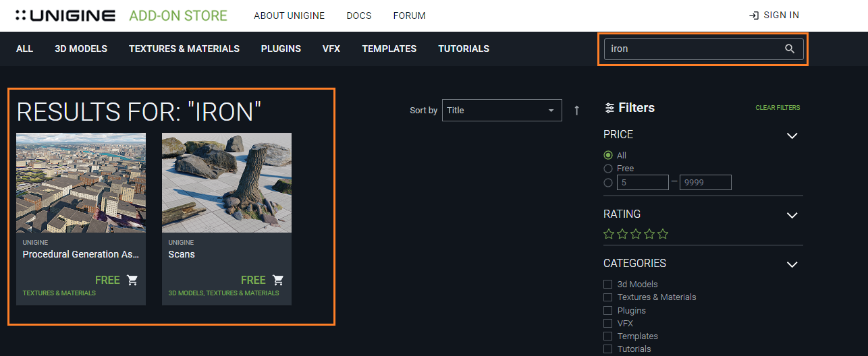
Task: Click the Filters sliders icon
Action: click(x=609, y=108)
